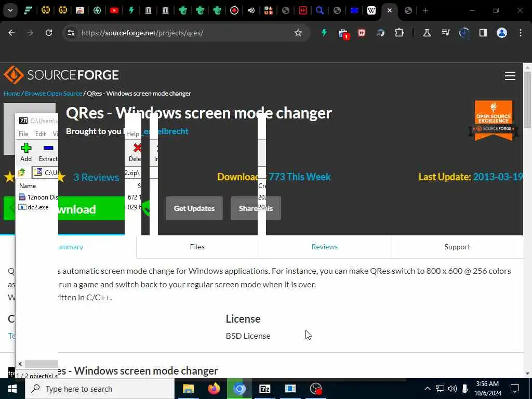Click the Get Updates button
Viewport: 532px width, 399px height.
(194, 208)
